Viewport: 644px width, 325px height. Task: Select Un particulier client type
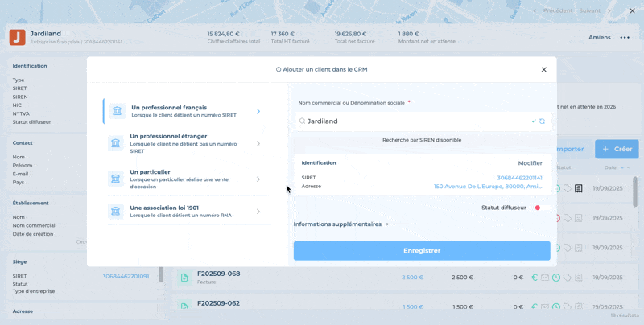pos(186,179)
